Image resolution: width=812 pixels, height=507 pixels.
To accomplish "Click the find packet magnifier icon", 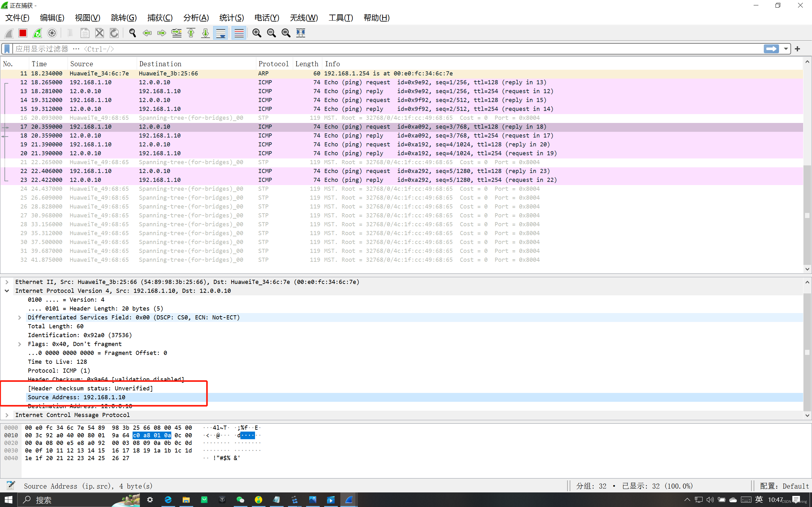I will pyautogui.click(x=133, y=33).
